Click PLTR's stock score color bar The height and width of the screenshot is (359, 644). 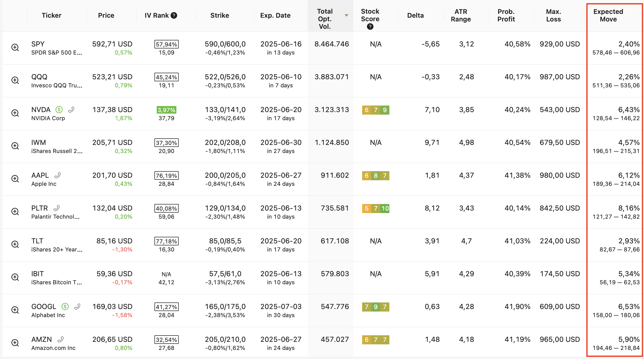(375, 209)
